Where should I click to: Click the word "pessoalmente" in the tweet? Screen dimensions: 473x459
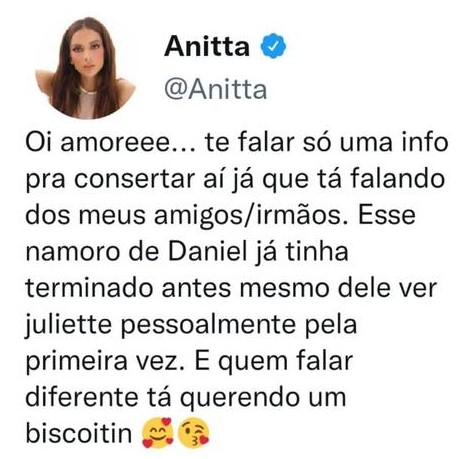point(208,325)
